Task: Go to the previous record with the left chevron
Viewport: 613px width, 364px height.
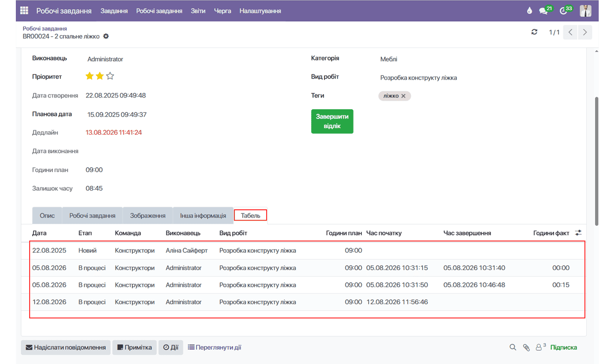Action: coord(571,32)
